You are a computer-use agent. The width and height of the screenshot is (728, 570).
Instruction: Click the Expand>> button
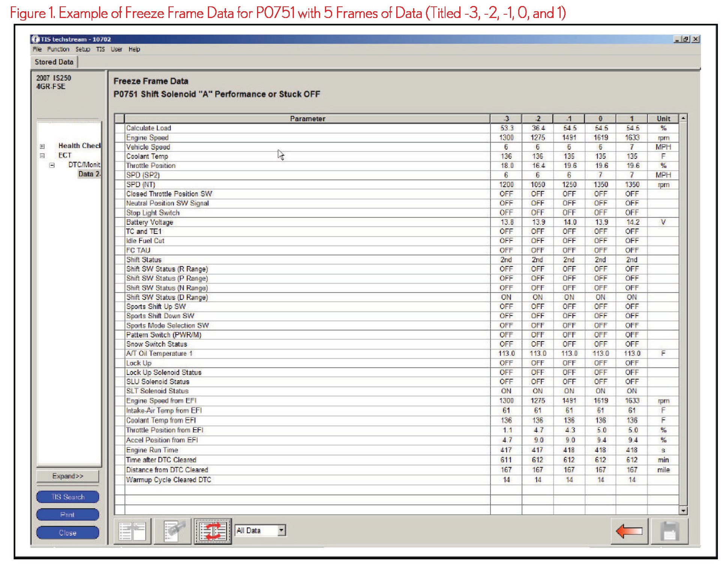[x=68, y=476]
